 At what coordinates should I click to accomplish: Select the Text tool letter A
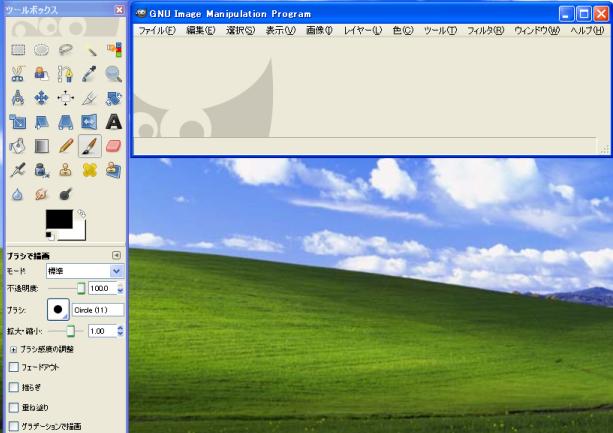coord(114,122)
